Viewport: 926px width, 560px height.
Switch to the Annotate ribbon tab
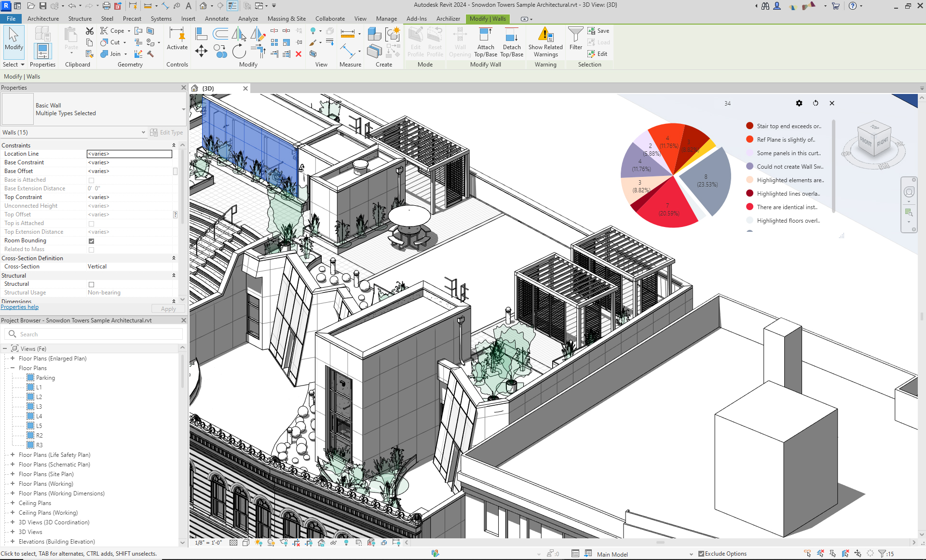217,19
